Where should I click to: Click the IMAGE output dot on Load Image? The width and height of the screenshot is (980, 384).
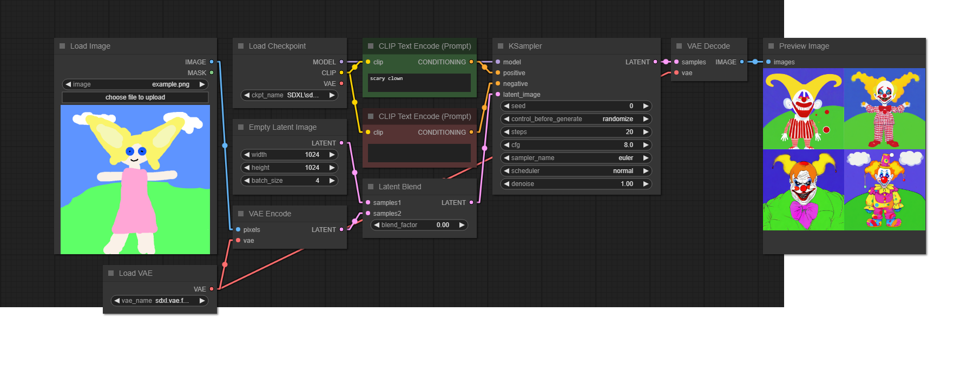(212, 62)
